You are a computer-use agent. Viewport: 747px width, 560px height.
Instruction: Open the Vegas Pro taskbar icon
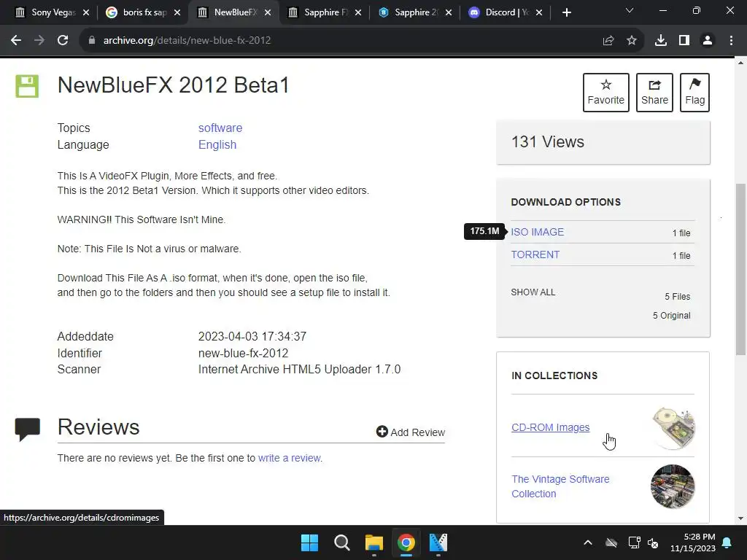438,542
